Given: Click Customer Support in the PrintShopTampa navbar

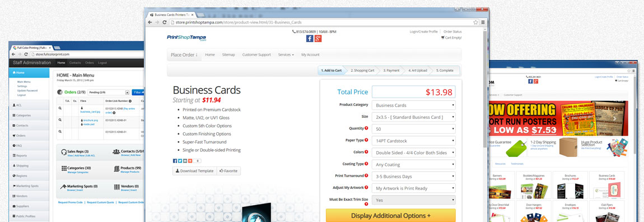Looking at the screenshot, I should (x=256, y=55).
